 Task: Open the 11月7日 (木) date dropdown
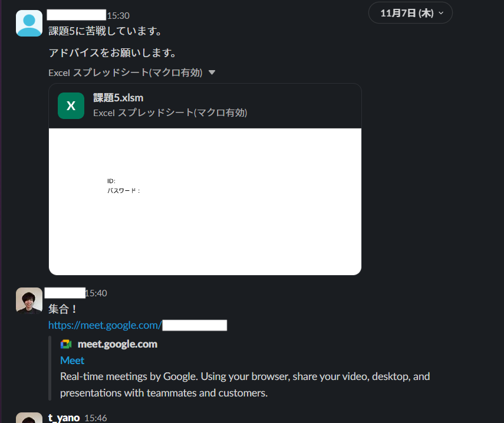pos(410,13)
